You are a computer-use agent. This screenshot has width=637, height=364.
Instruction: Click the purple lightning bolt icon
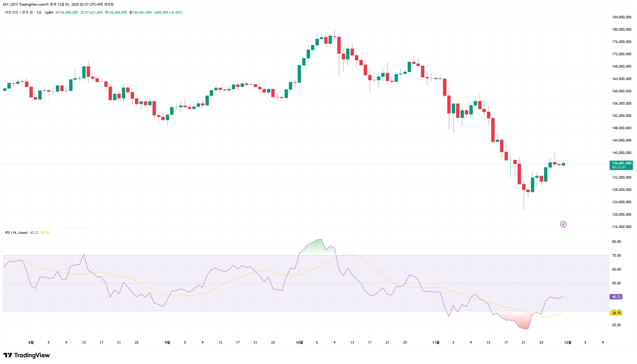(x=563, y=224)
